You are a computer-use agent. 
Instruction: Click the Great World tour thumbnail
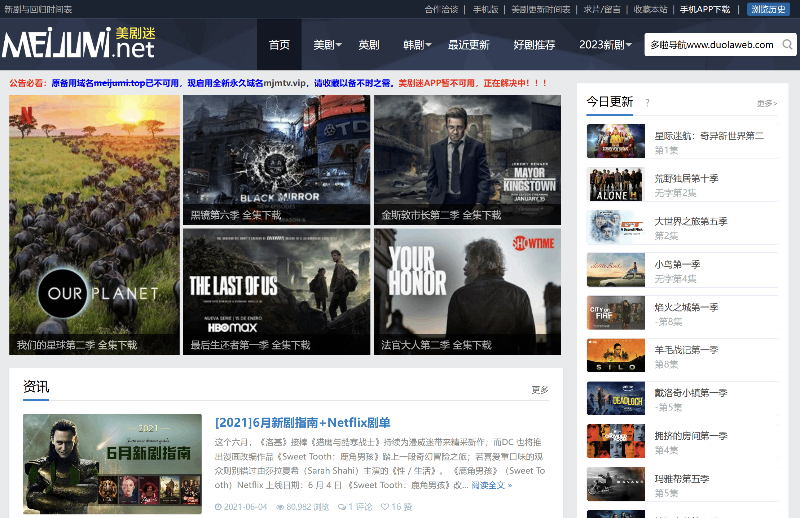click(616, 227)
